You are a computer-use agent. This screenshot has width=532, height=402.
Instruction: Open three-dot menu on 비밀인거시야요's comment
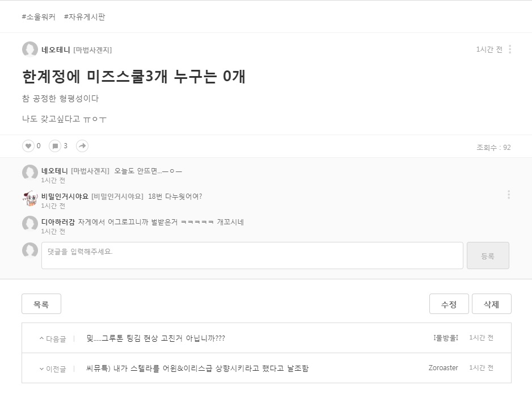pyautogui.click(x=509, y=195)
